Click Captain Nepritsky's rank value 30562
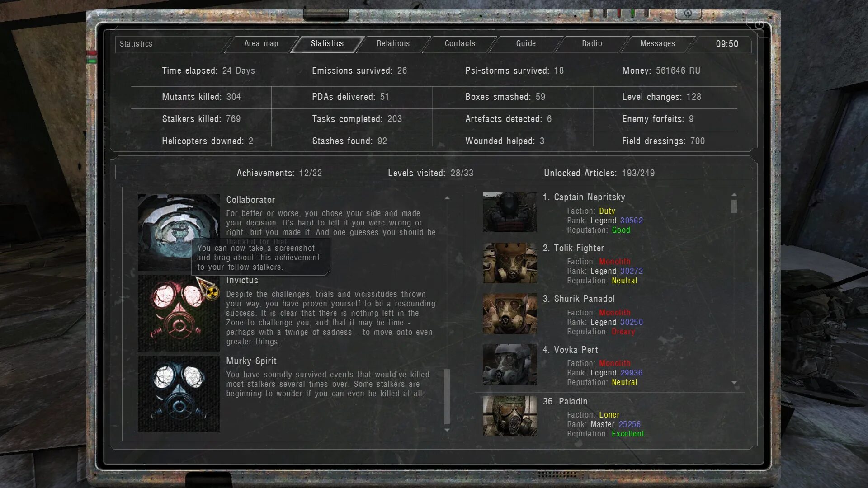This screenshot has width=868, height=488. 631,221
